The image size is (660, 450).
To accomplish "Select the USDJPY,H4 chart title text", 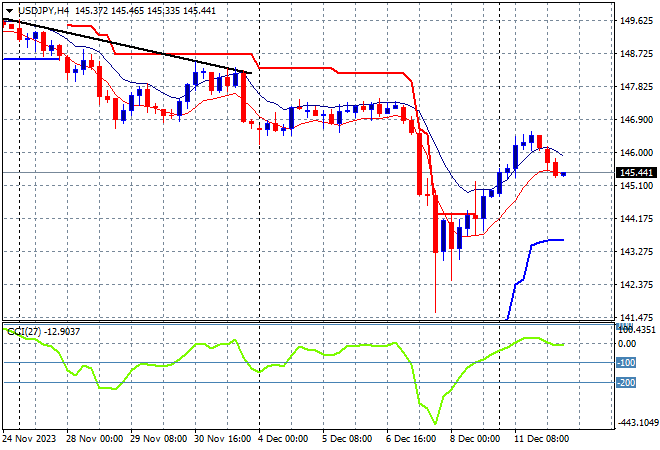I will tap(43, 11).
